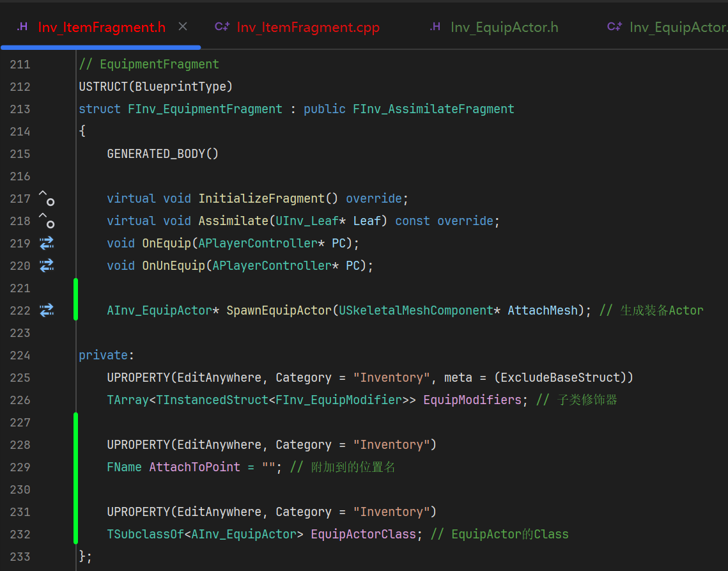Click the FInv_AssimilateFragment base type
728x571 pixels.
point(433,109)
